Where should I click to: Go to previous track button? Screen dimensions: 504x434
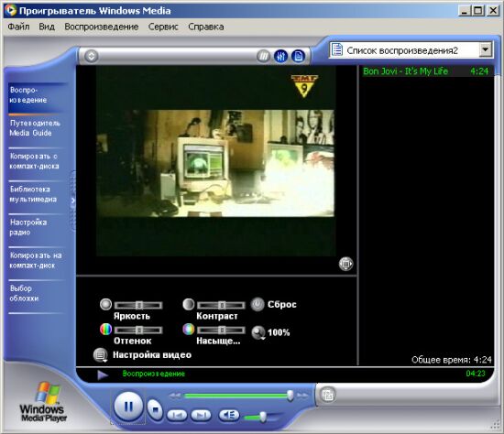point(177,415)
